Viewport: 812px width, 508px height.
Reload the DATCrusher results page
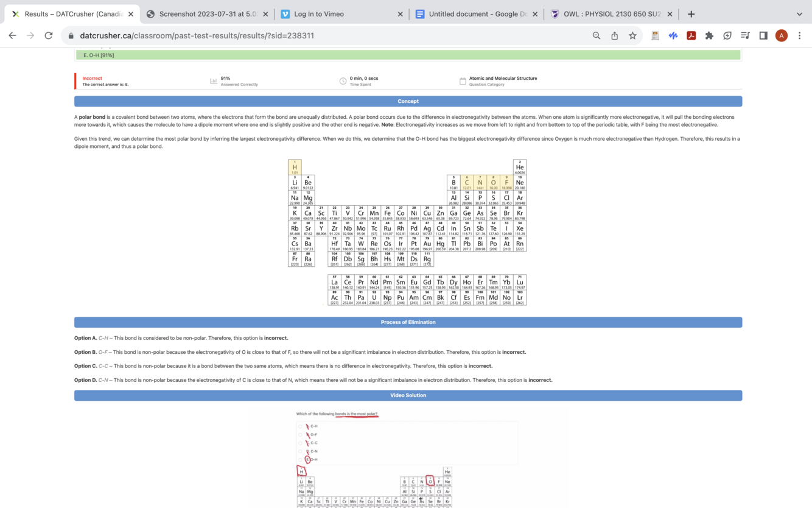[x=49, y=35]
